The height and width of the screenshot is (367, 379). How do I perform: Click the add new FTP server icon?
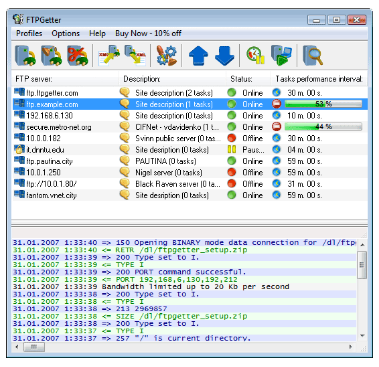click(25, 55)
